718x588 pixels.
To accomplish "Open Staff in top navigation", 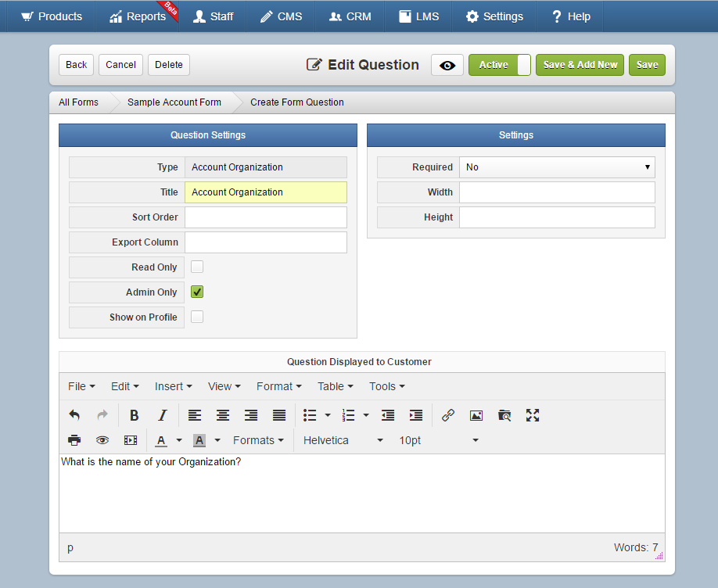I will [213, 16].
